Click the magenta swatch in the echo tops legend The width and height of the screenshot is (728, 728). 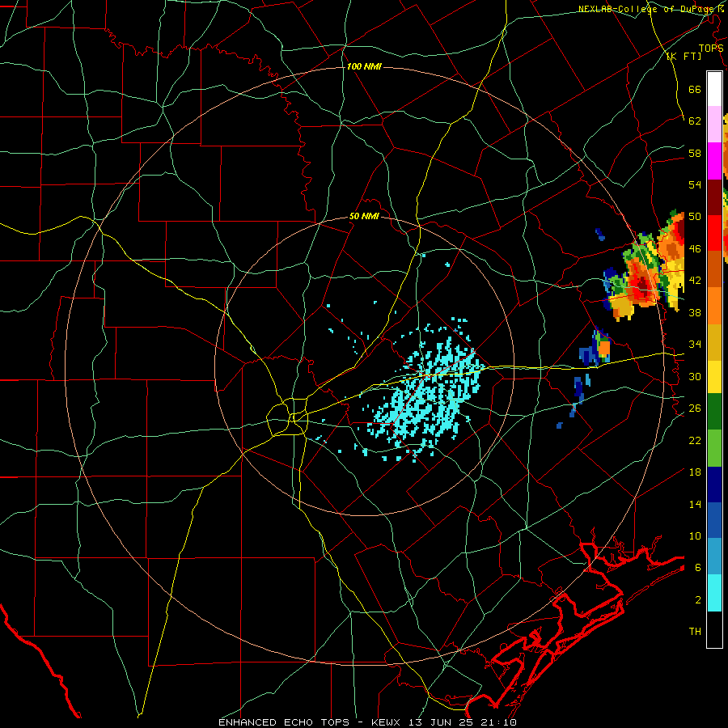[x=714, y=160]
